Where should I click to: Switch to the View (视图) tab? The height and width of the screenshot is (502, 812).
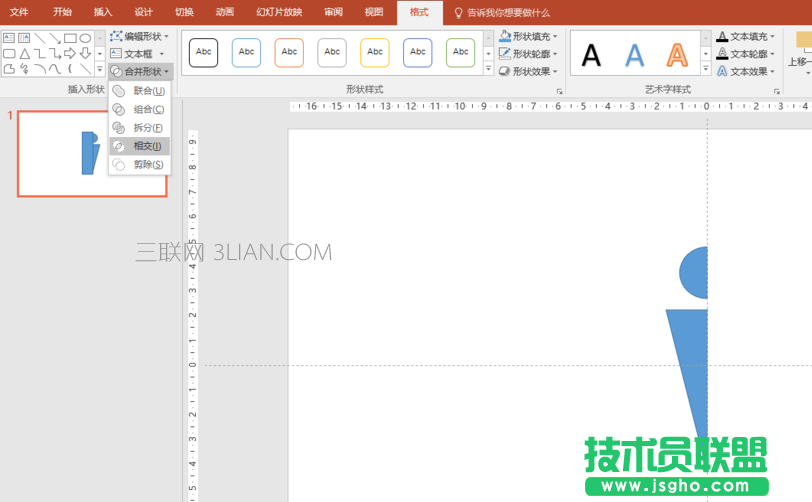coord(374,12)
